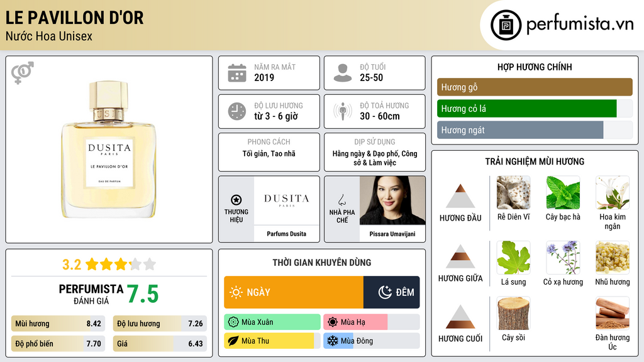This screenshot has height=362, width=644.
Task: Click the LE PAVILLON D'OR title
Action: pyautogui.click(x=74, y=18)
